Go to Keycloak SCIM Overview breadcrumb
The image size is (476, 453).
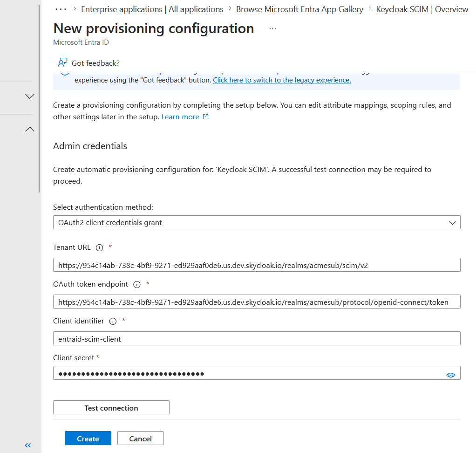pyautogui.click(x=422, y=9)
